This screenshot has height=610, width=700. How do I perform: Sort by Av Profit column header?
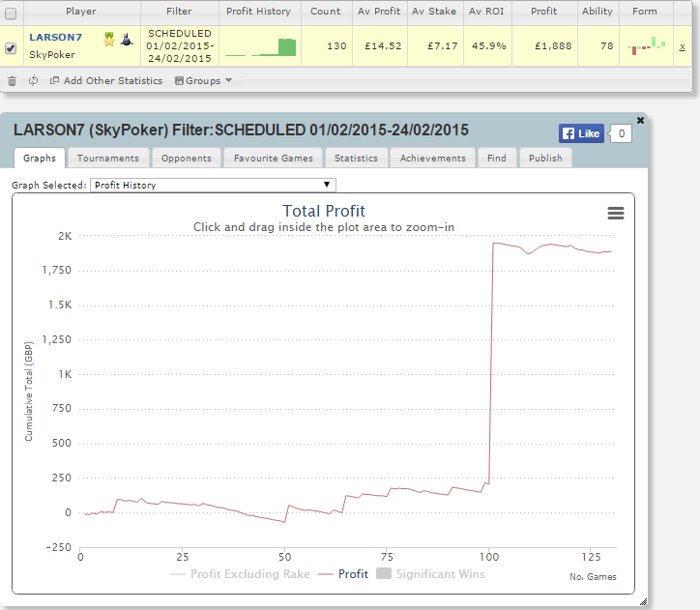point(379,12)
